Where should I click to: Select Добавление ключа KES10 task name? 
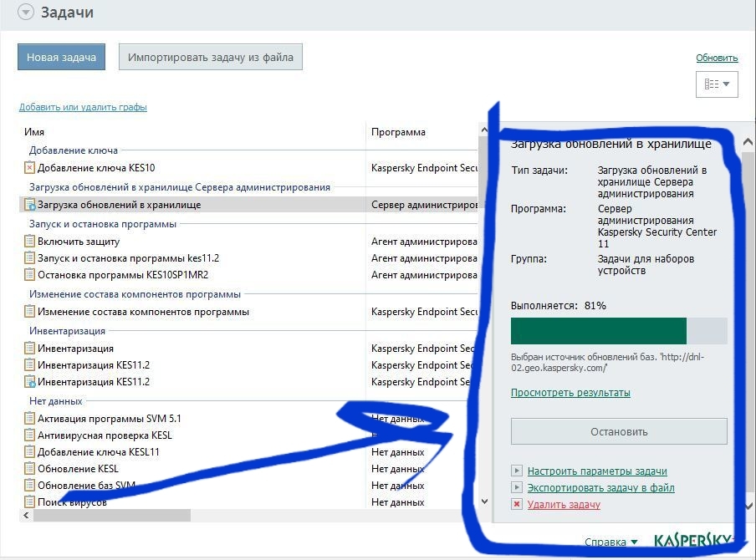96,168
